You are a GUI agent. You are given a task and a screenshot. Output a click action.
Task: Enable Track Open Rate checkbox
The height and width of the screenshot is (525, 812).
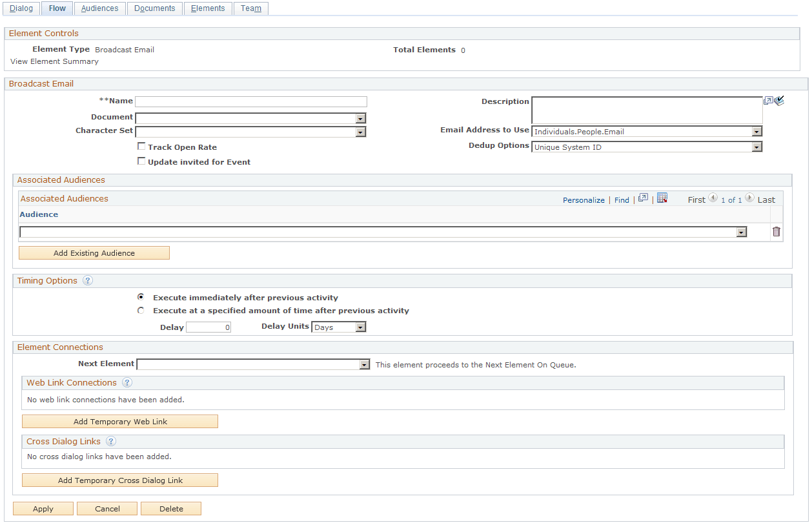coord(142,147)
